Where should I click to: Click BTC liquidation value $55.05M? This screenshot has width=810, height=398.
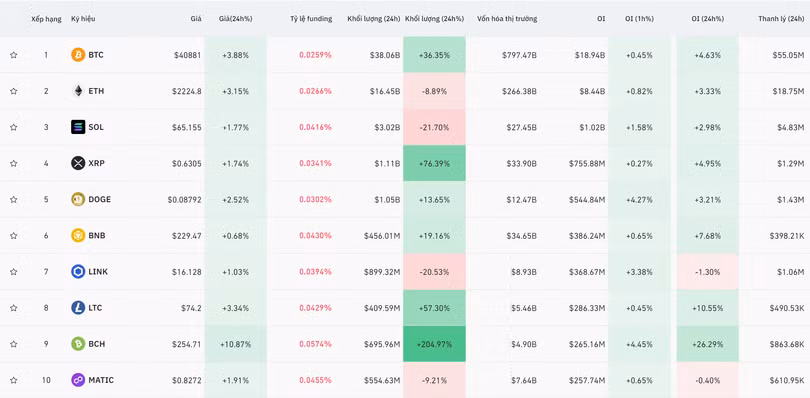pos(788,55)
